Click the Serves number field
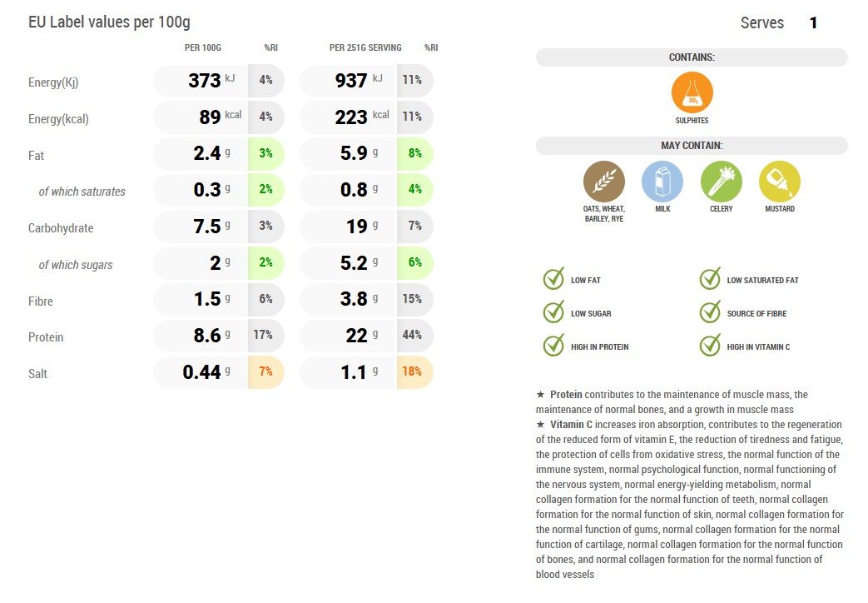The height and width of the screenshot is (603, 868). click(813, 23)
